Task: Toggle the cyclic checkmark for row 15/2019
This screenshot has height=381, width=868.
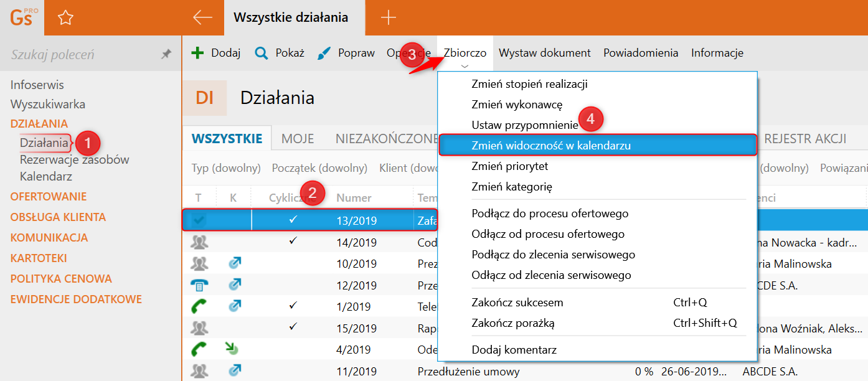Action: pyautogui.click(x=293, y=326)
